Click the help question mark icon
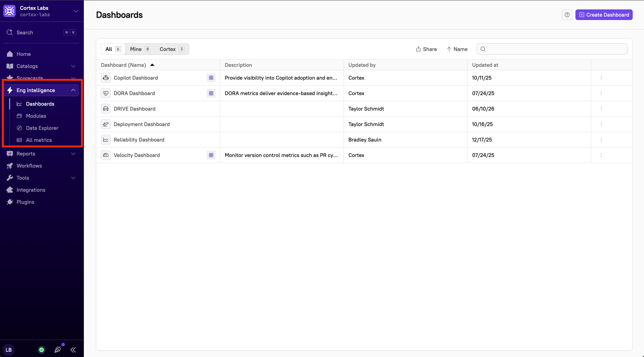Viewport: 644px width, 357px height. (x=567, y=15)
